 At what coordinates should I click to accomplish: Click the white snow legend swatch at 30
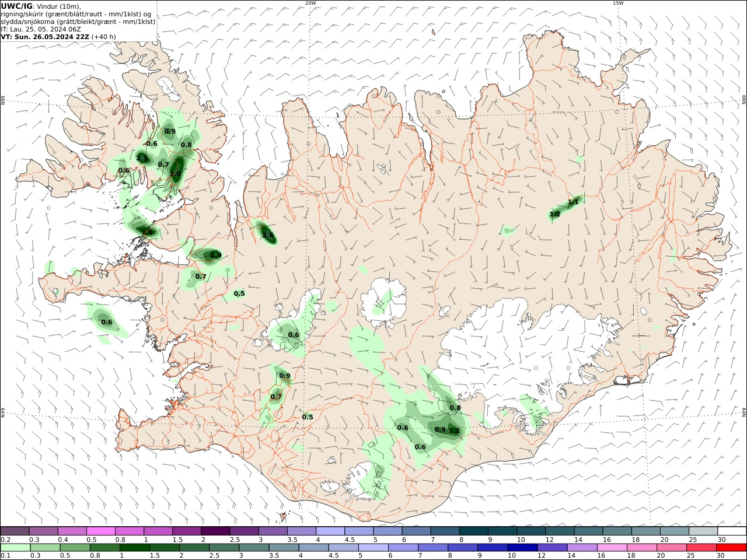(x=732, y=531)
